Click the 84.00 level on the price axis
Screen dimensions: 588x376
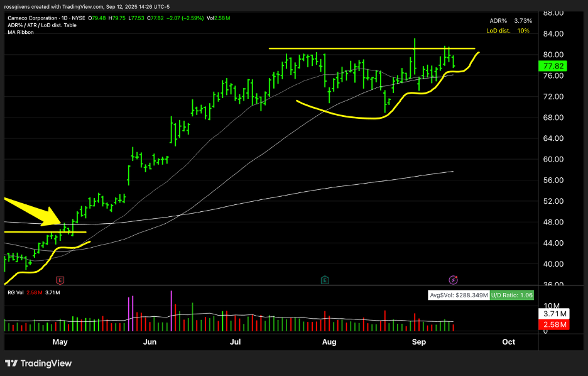pyautogui.click(x=553, y=34)
